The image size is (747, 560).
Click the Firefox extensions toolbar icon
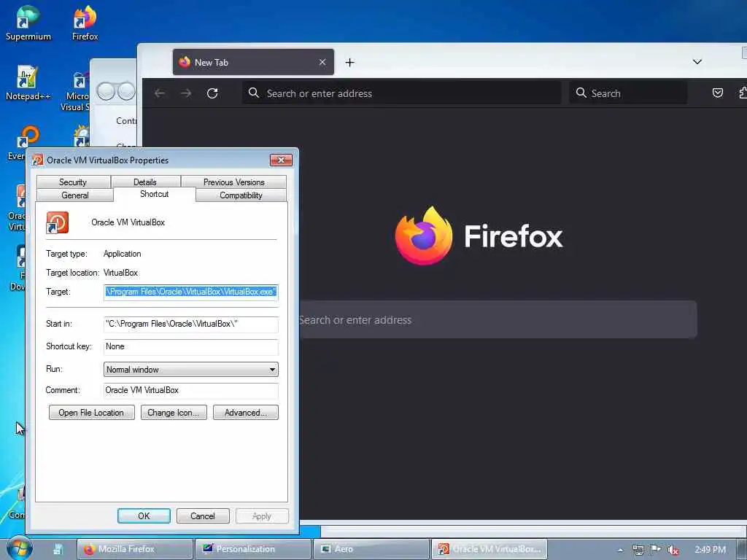click(742, 93)
